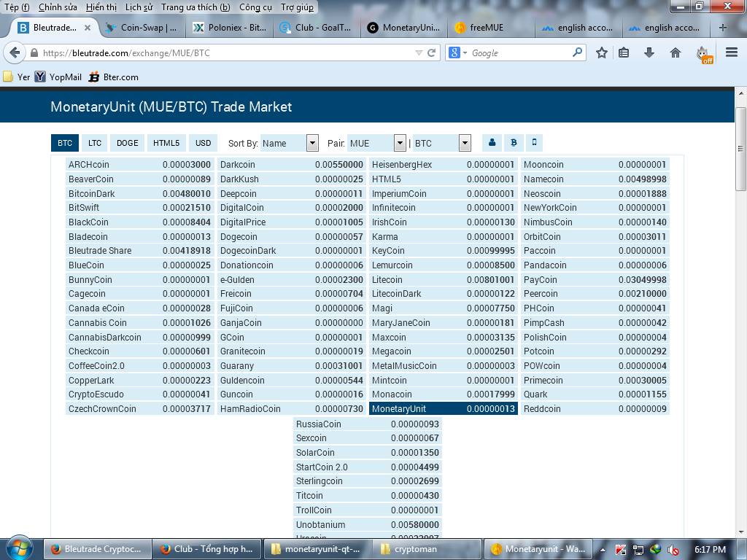
Task: Open the bookmarks list icon
Action: 624,52
